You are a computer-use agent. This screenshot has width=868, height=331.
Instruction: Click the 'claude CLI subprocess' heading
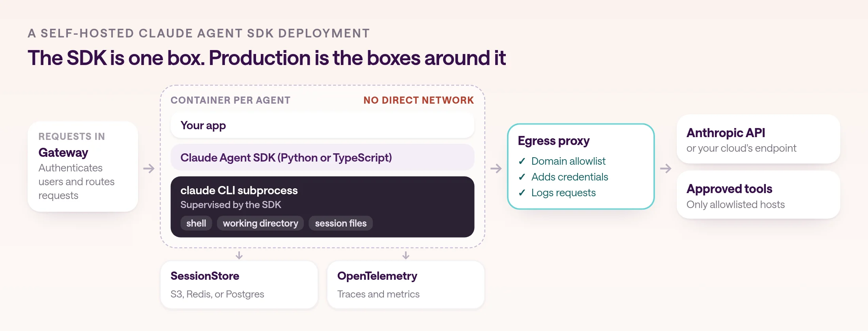(239, 190)
